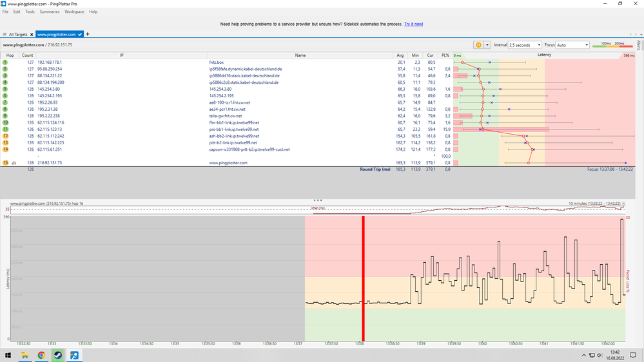644x362 pixels.
Task: Click the Count column header
Action: (x=28, y=55)
